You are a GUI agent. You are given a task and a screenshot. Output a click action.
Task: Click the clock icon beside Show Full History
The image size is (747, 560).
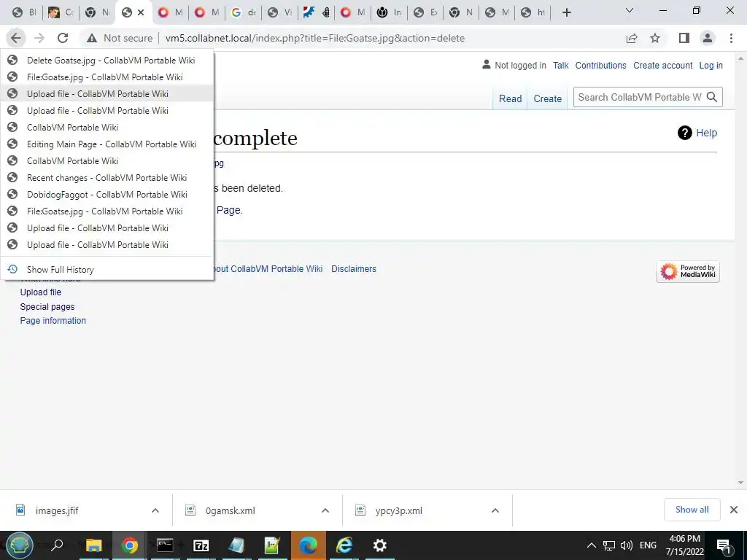(12, 269)
